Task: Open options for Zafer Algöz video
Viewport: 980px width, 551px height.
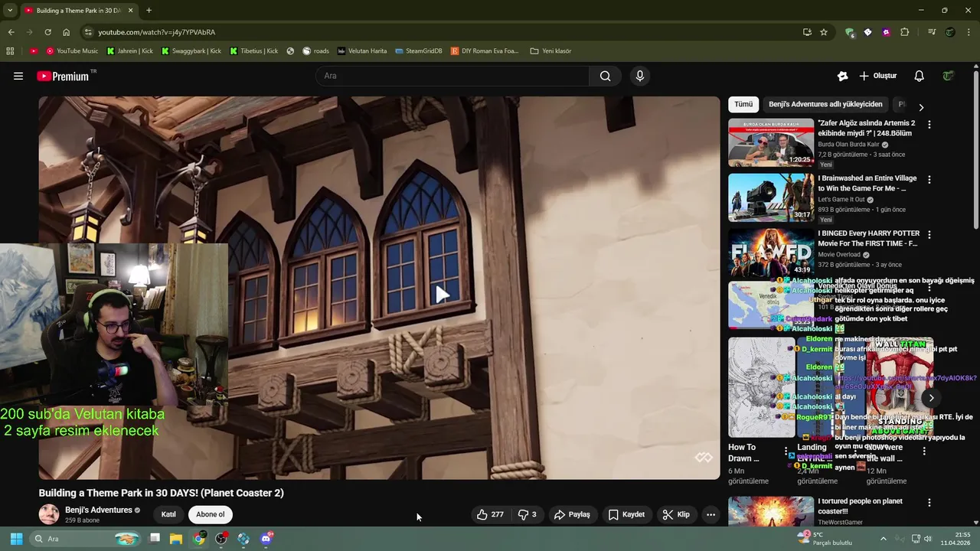Action: (929, 124)
